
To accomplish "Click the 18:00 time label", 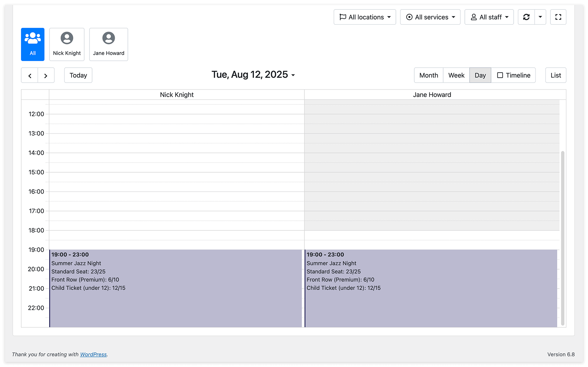I will (x=36, y=230).
